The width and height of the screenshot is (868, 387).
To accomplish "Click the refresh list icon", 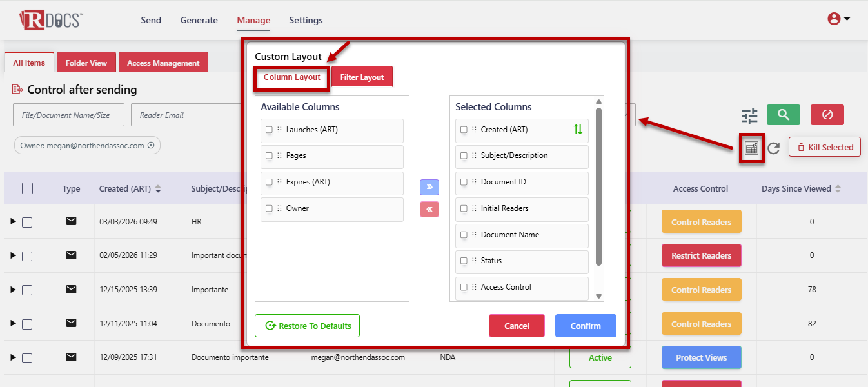I will [x=774, y=148].
